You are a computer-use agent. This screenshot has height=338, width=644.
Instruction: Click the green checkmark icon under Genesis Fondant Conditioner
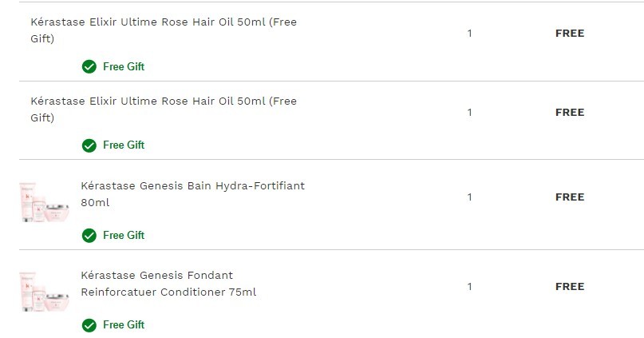coord(89,325)
